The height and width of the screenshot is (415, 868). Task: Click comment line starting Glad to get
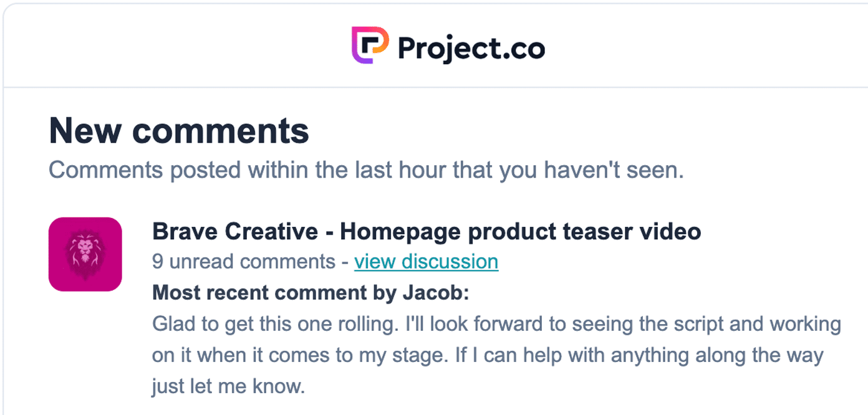(x=496, y=325)
